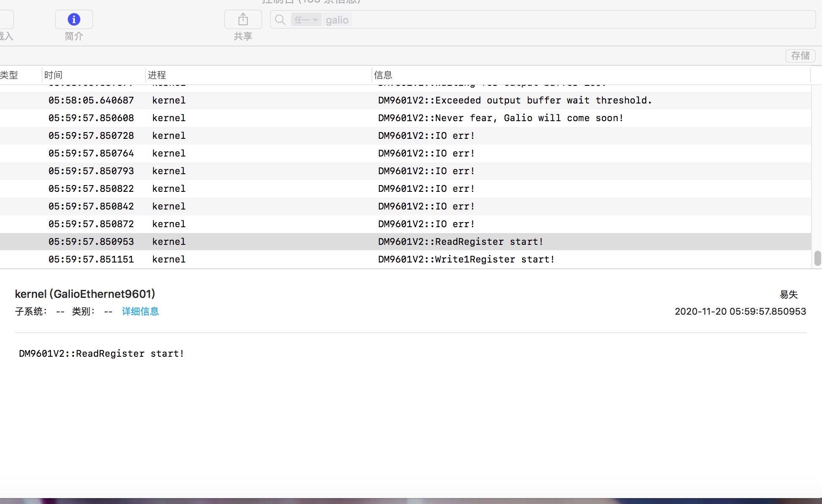The width and height of the screenshot is (822, 504).
Task: Select the IO err row at 05:59:57.850728
Action: click(406, 136)
